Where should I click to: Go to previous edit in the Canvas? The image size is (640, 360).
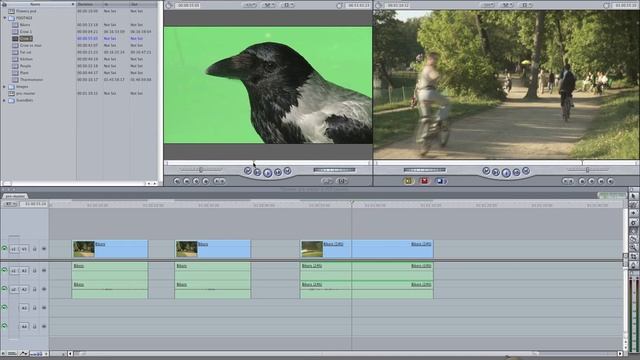486,171
